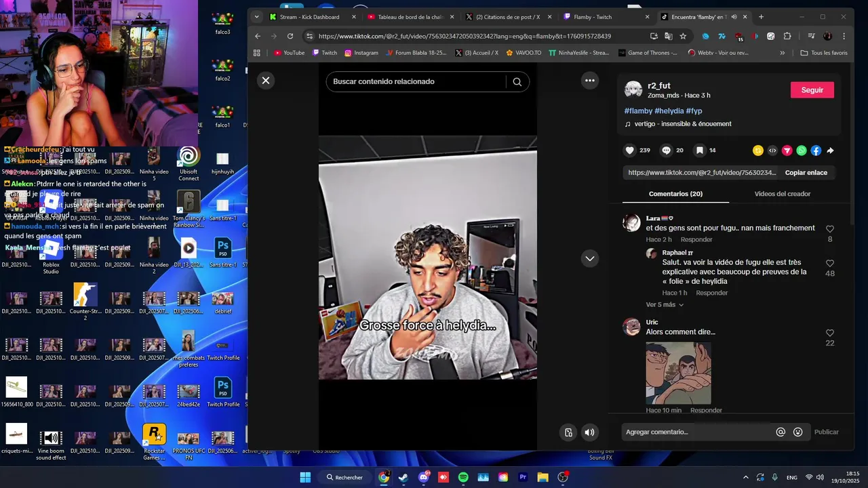Open Tous les favoris bookmarks folder
Viewport: 868px width, 488px height.
pos(823,53)
